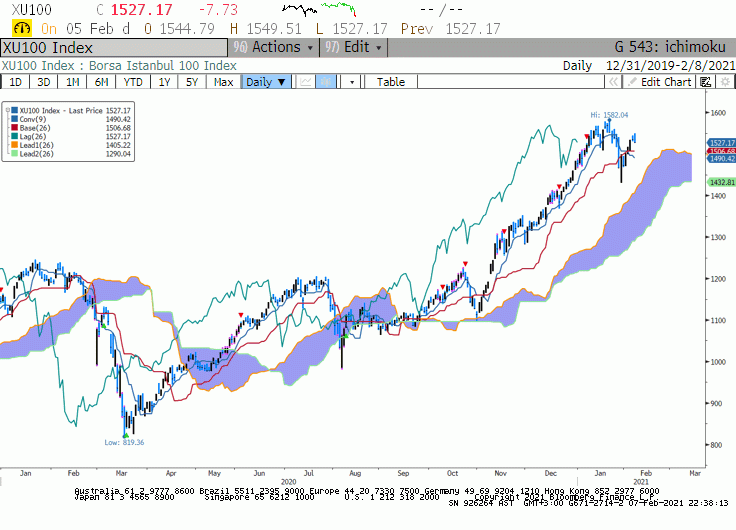736x530 pixels.
Task: Switch to the 3D range tab
Action: pos(44,82)
